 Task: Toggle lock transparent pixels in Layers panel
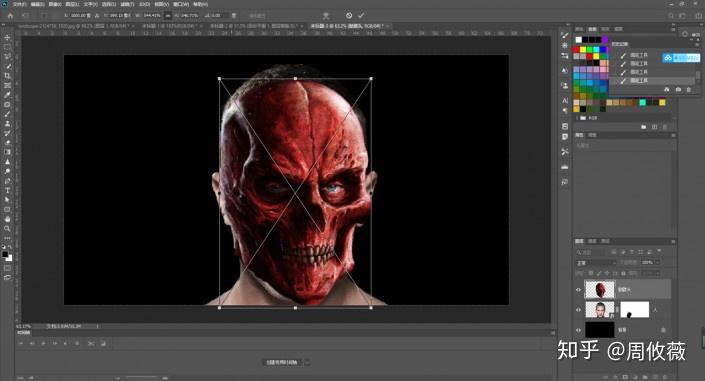pos(591,273)
